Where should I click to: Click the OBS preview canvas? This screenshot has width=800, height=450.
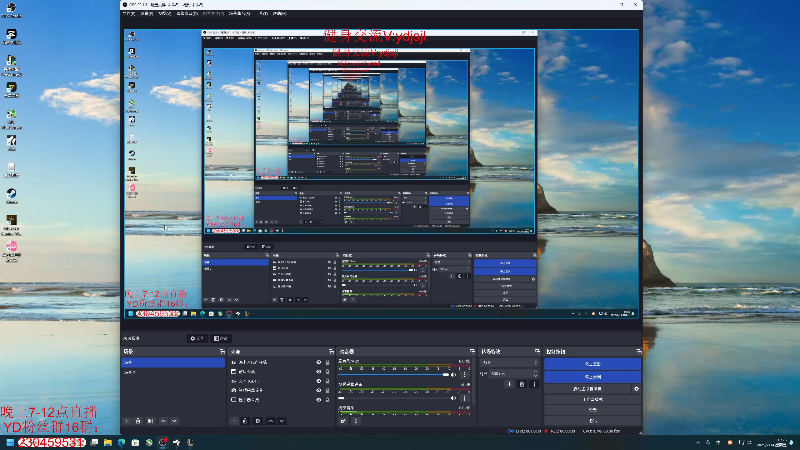click(382, 174)
